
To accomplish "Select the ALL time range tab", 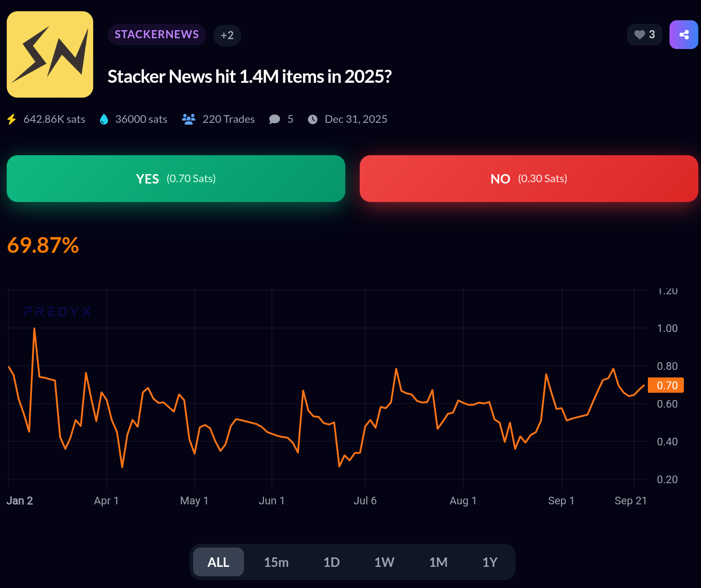I will [218, 562].
